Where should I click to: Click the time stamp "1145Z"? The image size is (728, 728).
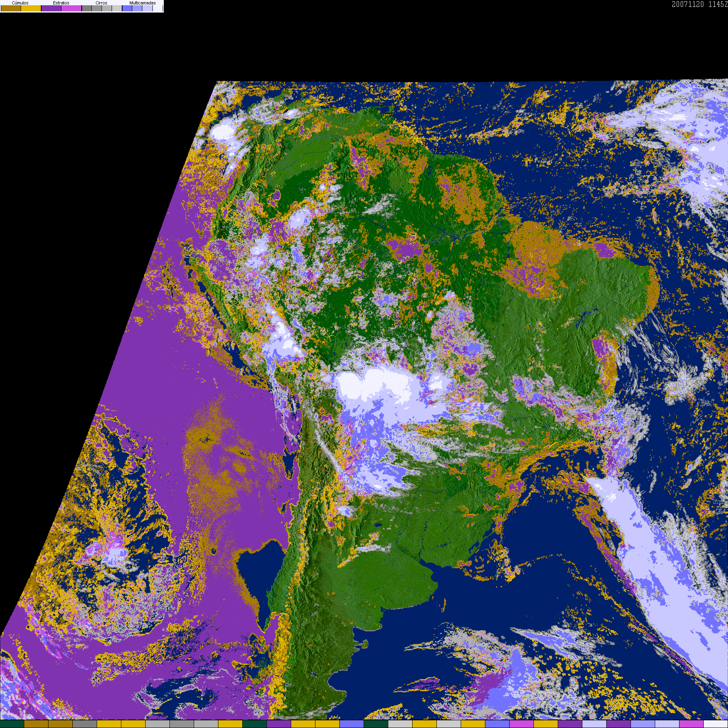[x=718, y=4]
